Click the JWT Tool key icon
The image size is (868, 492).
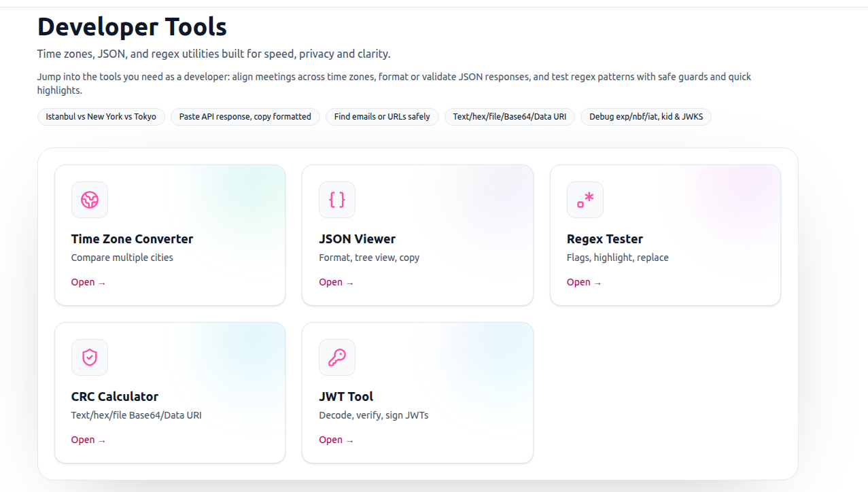pyautogui.click(x=336, y=357)
